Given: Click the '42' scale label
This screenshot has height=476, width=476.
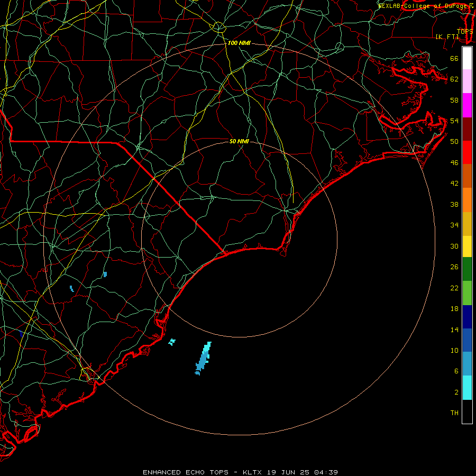Looking at the screenshot, I should (x=454, y=184).
